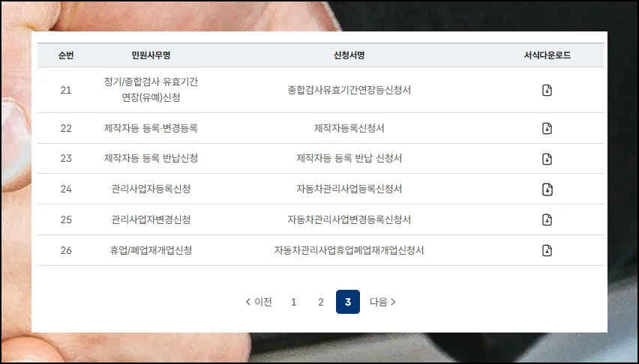Select 휴업/폐업재개업신청 text
The width and height of the screenshot is (639, 364).
151,250
